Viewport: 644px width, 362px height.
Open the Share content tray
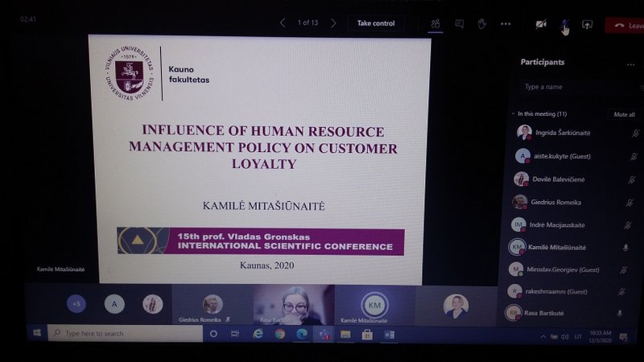588,25
